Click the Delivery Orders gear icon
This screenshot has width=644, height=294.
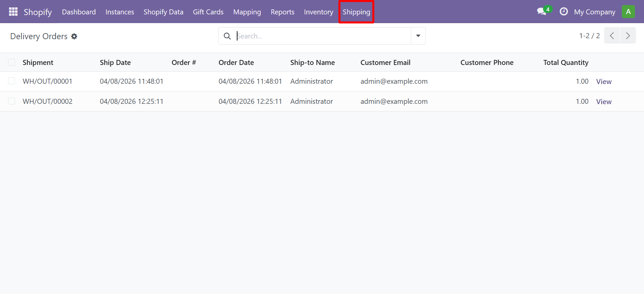[x=74, y=36]
